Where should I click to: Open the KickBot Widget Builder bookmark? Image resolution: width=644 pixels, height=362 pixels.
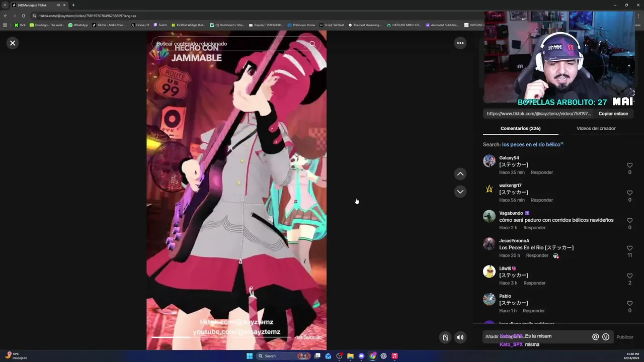click(x=188, y=25)
